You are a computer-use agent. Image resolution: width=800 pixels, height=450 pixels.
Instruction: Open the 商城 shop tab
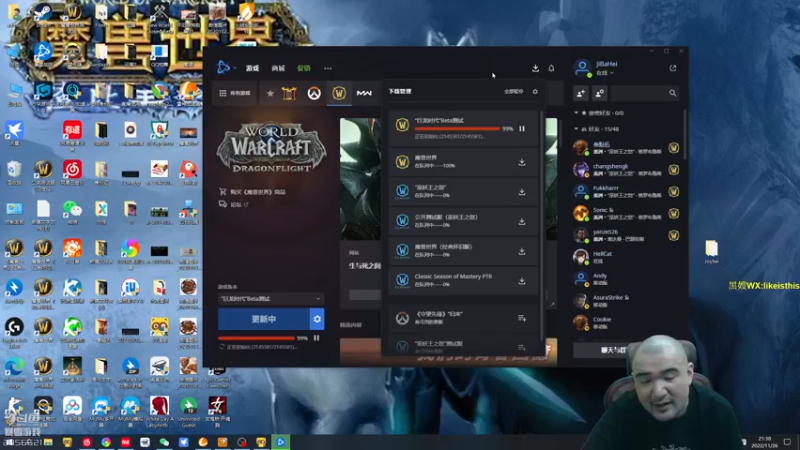[x=278, y=68]
